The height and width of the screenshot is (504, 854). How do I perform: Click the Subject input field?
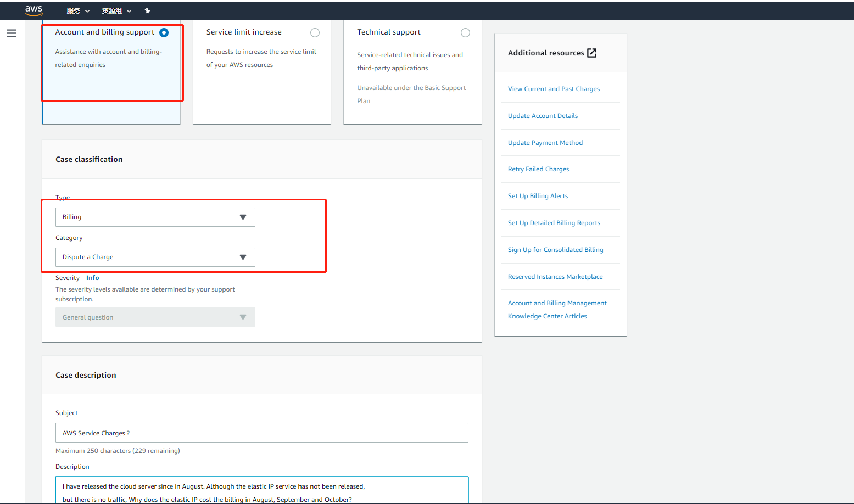[x=262, y=433]
